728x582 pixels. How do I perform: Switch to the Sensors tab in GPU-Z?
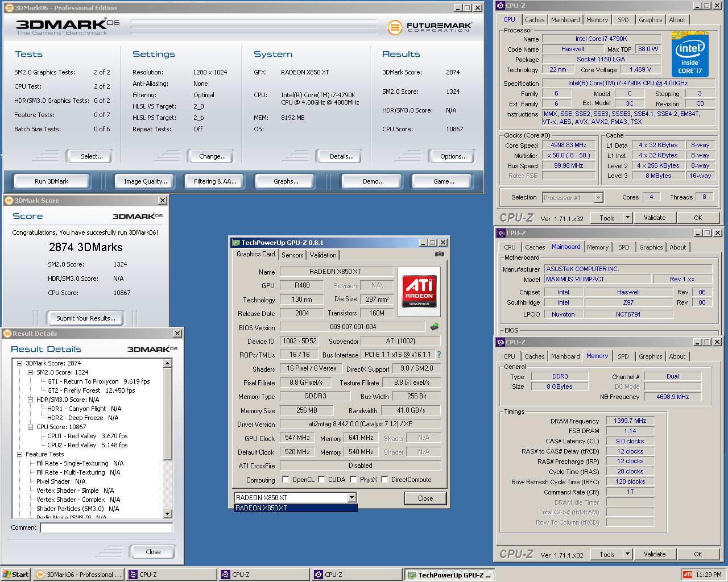(292, 255)
